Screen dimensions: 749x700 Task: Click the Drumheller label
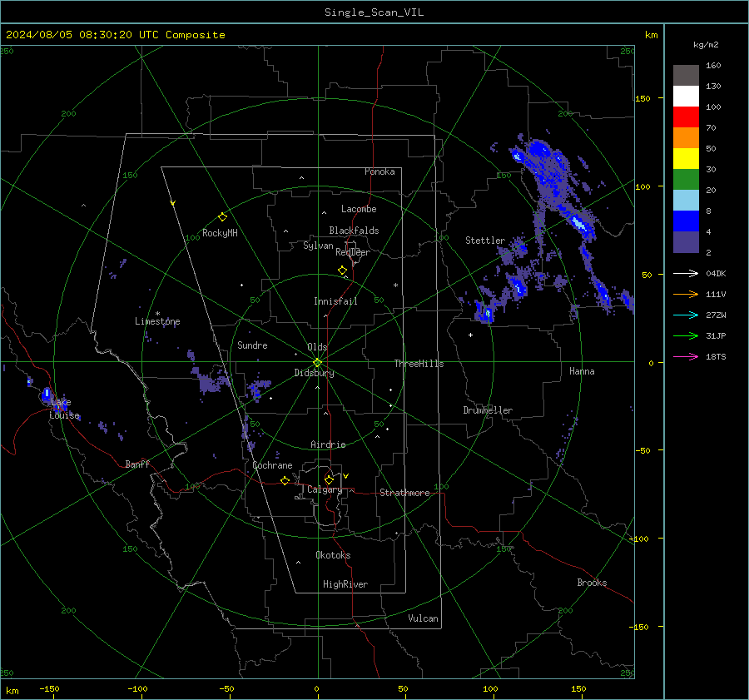pos(488,410)
